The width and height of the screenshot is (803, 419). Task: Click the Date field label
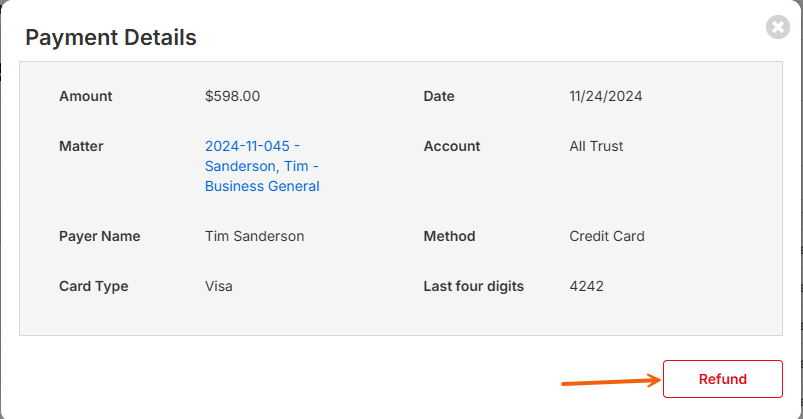(x=439, y=97)
